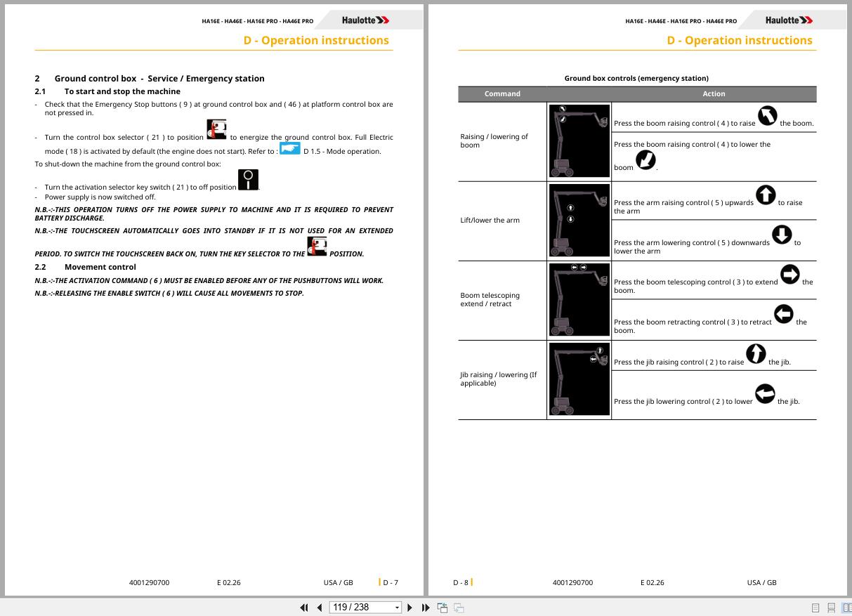This screenshot has height=616, width=852.
Task: Click the jib lower arrow icon
Action: coord(765,394)
